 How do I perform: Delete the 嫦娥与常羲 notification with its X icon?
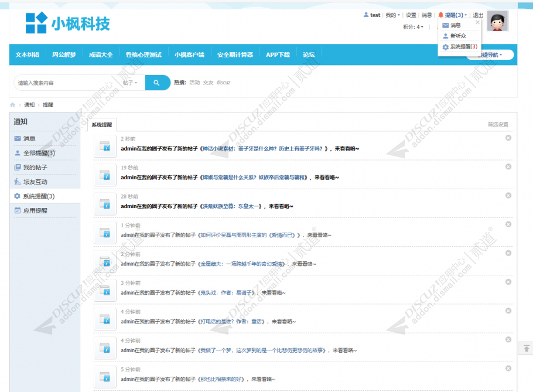click(x=508, y=166)
